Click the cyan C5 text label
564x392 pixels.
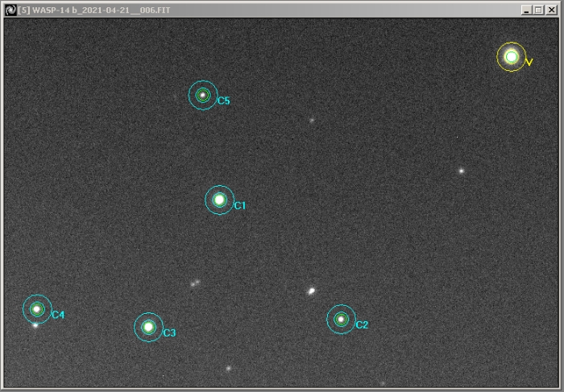(x=223, y=101)
